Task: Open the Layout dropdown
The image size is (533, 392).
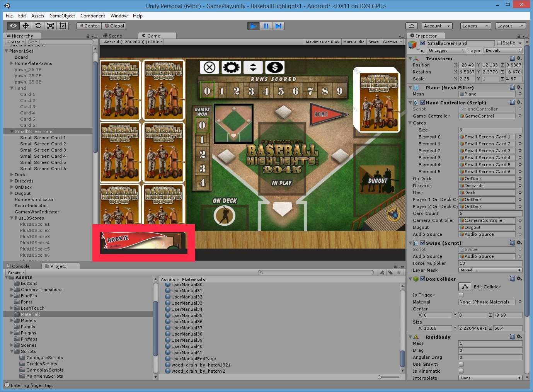Action: [510, 26]
